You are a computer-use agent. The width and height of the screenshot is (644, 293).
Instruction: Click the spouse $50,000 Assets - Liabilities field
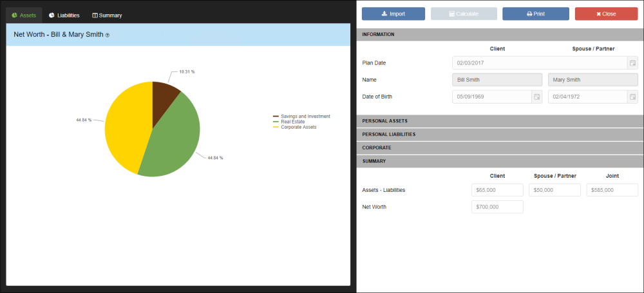555,190
